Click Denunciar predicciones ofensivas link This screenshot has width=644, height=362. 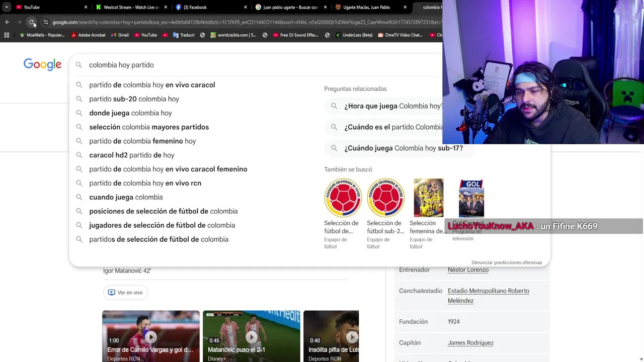click(x=507, y=262)
